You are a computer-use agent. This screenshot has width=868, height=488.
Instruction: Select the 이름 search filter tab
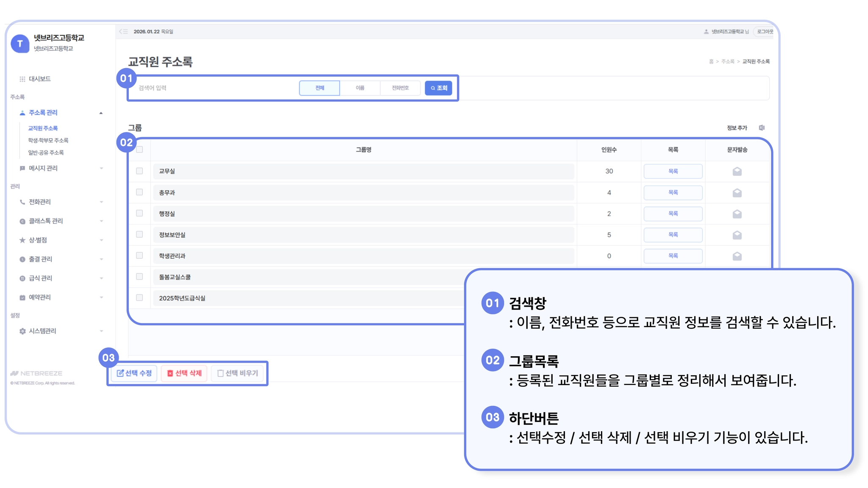click(360, 88)
